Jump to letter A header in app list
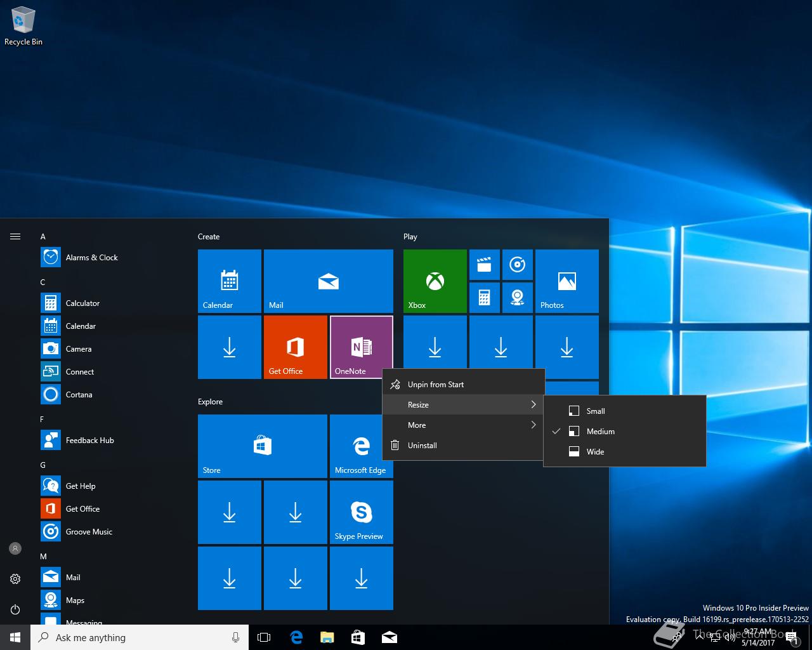This screenshot has width=812, height=650. 43,237
